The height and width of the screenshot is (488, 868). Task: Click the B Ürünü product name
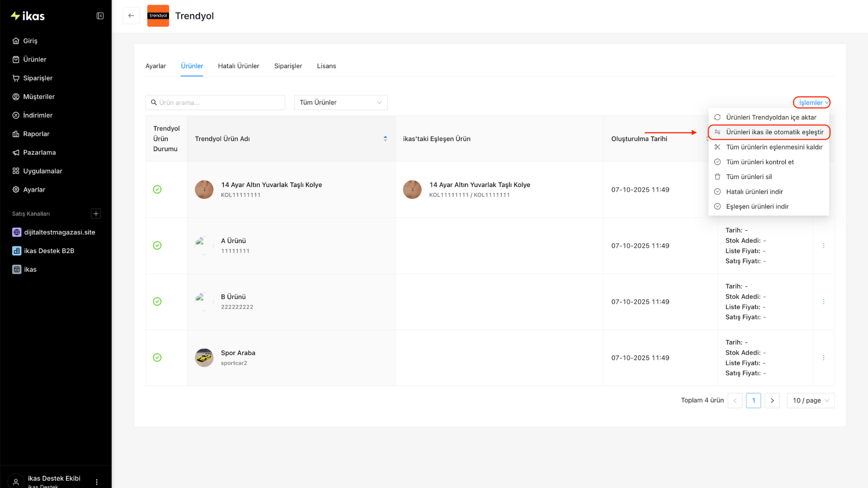tap(233, 297)
